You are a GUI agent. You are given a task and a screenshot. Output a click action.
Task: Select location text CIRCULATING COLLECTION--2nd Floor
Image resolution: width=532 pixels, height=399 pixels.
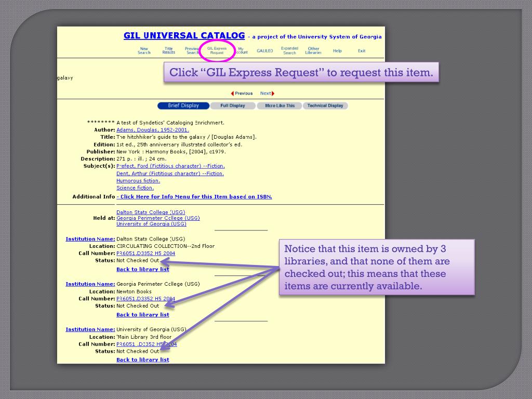point(165,246)
